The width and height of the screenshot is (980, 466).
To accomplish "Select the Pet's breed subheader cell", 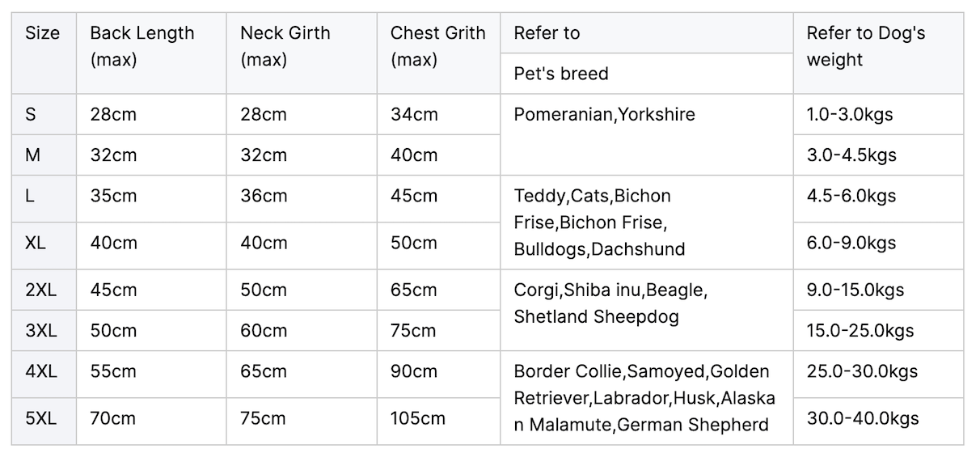I will (647, 74).
